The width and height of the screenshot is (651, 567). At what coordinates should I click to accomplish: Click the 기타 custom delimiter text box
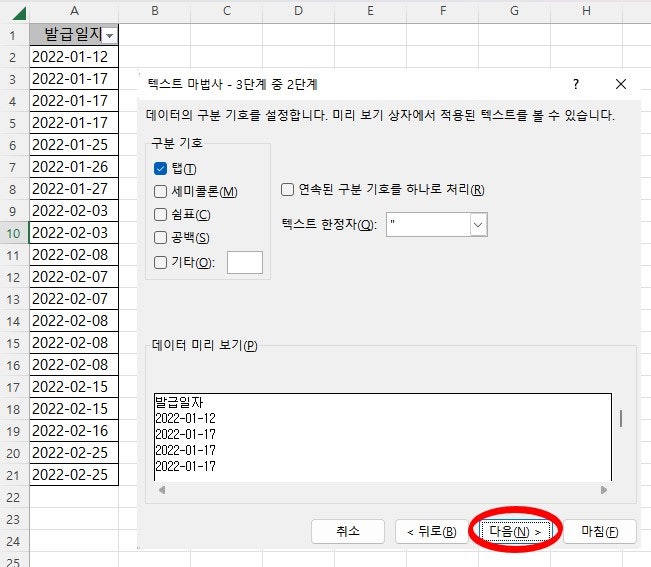click(x=245, y=262)
